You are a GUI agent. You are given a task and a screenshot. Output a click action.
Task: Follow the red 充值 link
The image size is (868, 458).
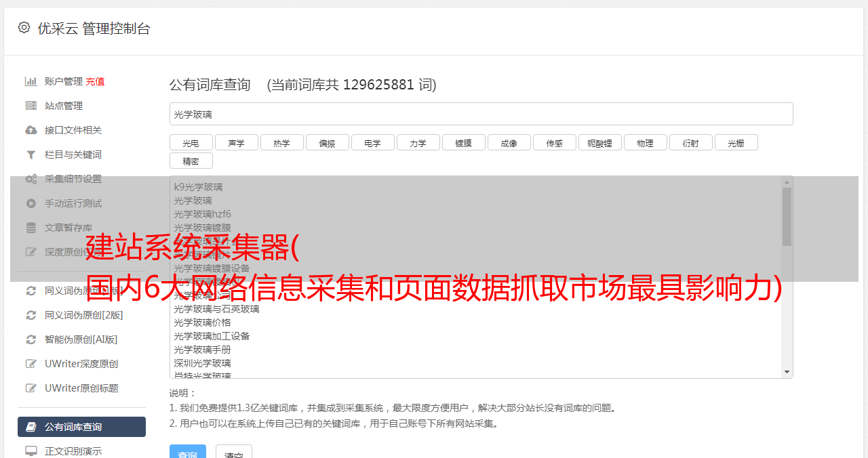coord(95,81)
